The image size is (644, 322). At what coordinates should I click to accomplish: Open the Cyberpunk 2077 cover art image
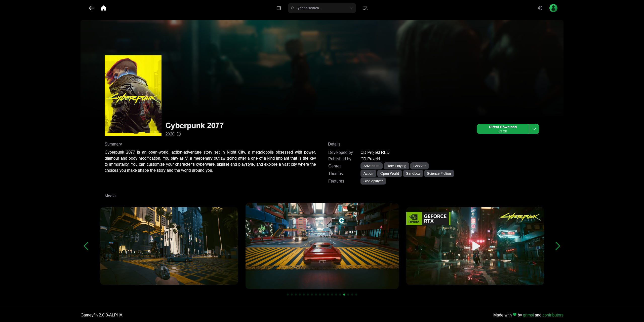(x=133, y=96)
